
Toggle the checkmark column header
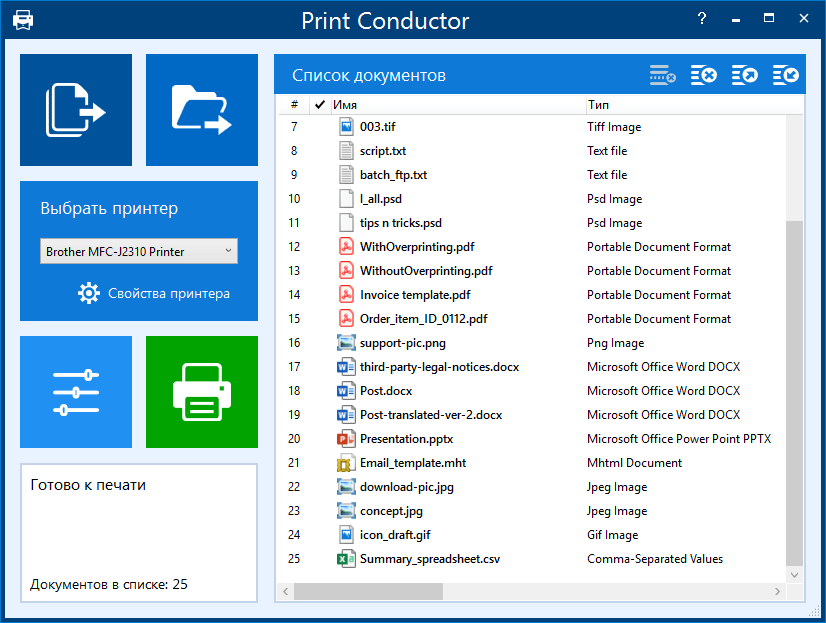[x=319, y=105]
